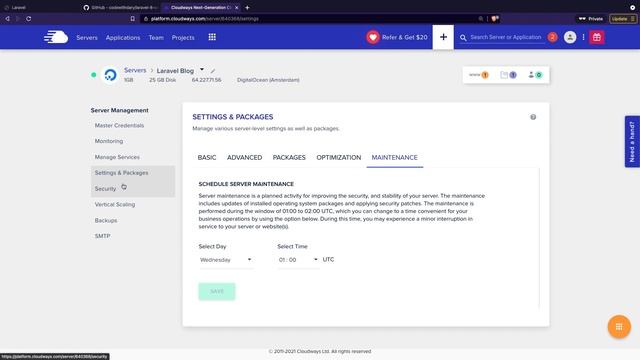Image resolution: width=640 pixels, height=360 pixels.
Task: Edit server name with pencil icon
Action: coord(213,71)
